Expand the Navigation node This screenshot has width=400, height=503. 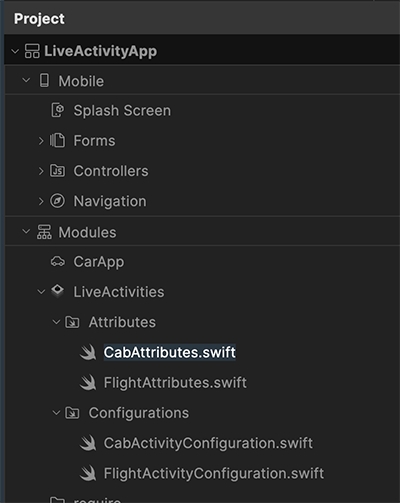(41, 201)
